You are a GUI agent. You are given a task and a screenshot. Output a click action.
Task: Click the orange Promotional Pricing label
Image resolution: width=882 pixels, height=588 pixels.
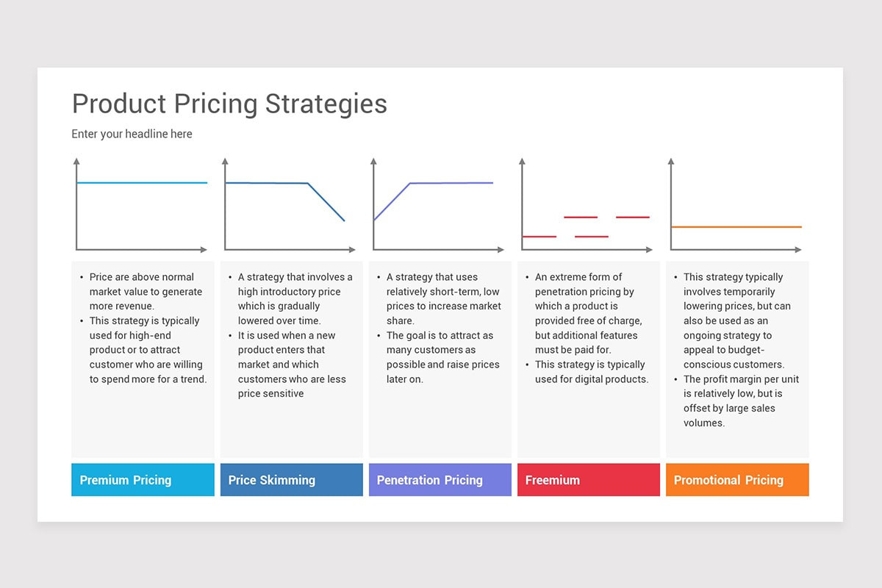click(737, 479)
